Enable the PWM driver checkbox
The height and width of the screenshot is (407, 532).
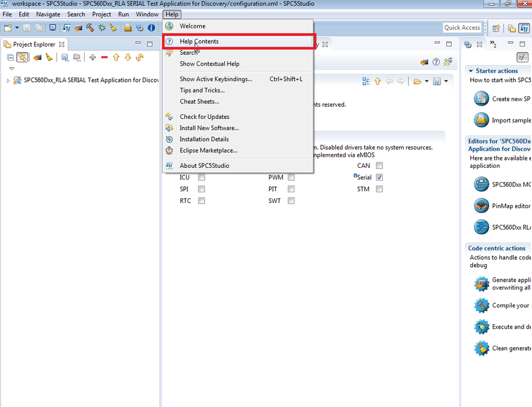click(x=291, y=177)
